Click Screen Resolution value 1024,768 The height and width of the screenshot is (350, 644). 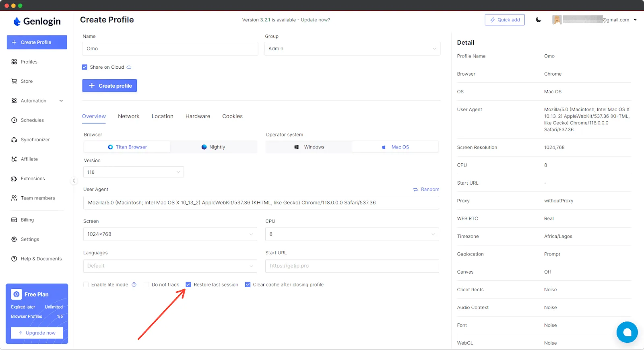point(554,148)
